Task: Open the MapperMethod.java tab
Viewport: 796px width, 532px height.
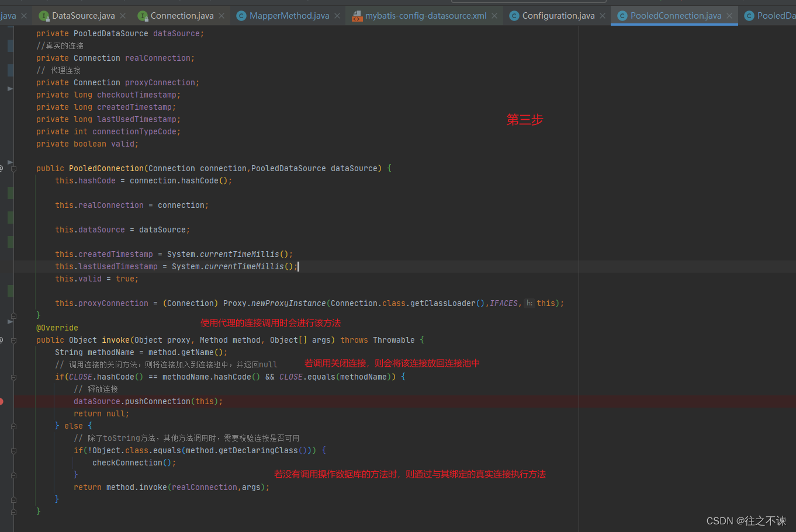Action: [x=289, y=16]
